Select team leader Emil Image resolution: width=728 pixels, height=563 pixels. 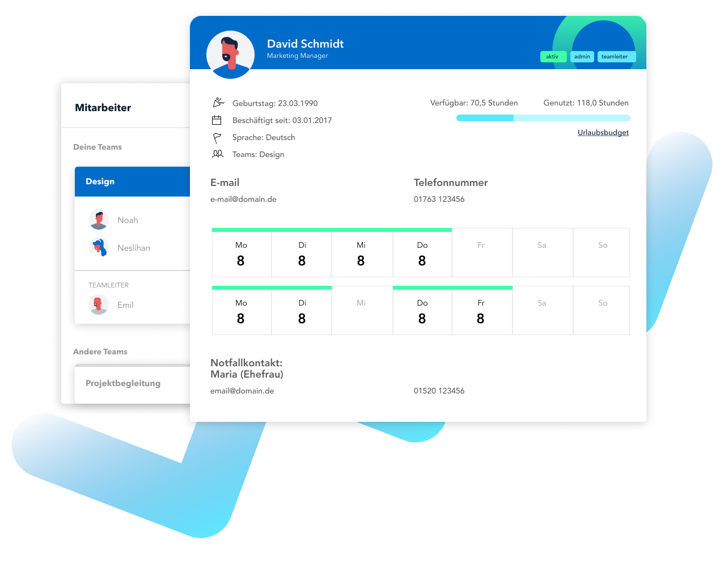(x=125, y=305)
